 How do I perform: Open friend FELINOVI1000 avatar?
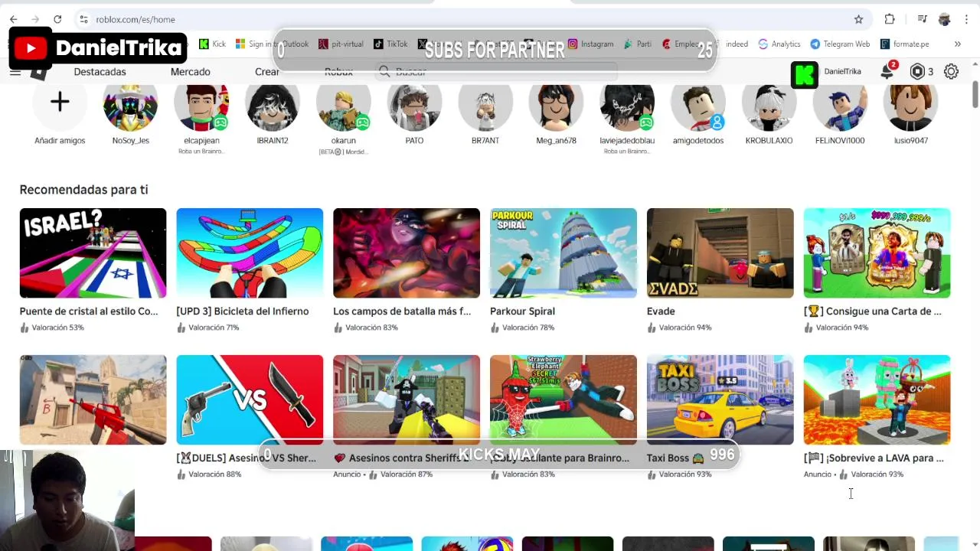[840, 104]
